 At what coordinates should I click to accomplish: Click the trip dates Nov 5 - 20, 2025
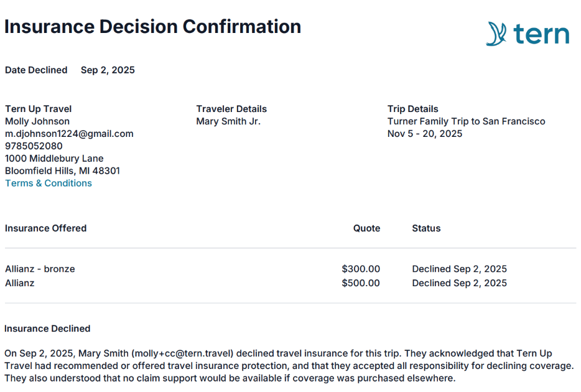point(425,134)
